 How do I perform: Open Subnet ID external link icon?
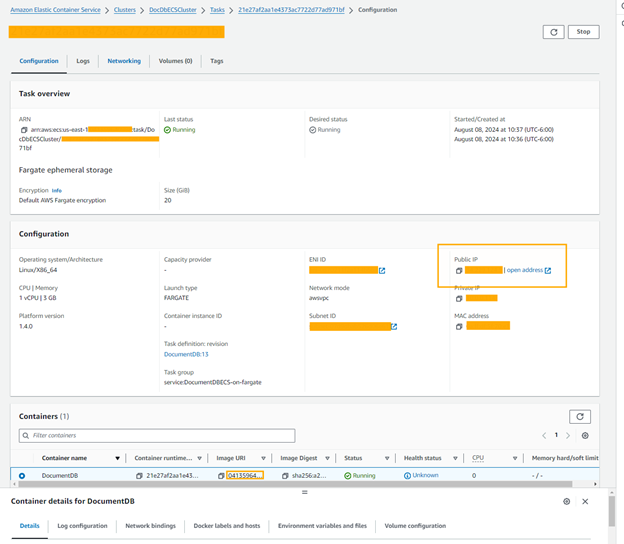point(394,327)
